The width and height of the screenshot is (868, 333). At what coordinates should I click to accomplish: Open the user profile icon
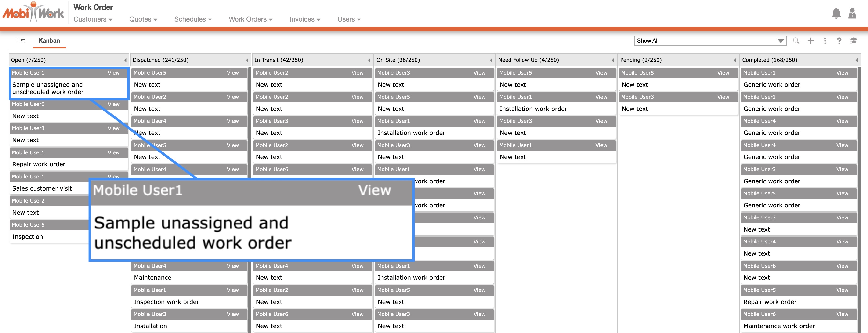[x=852, y=14]
